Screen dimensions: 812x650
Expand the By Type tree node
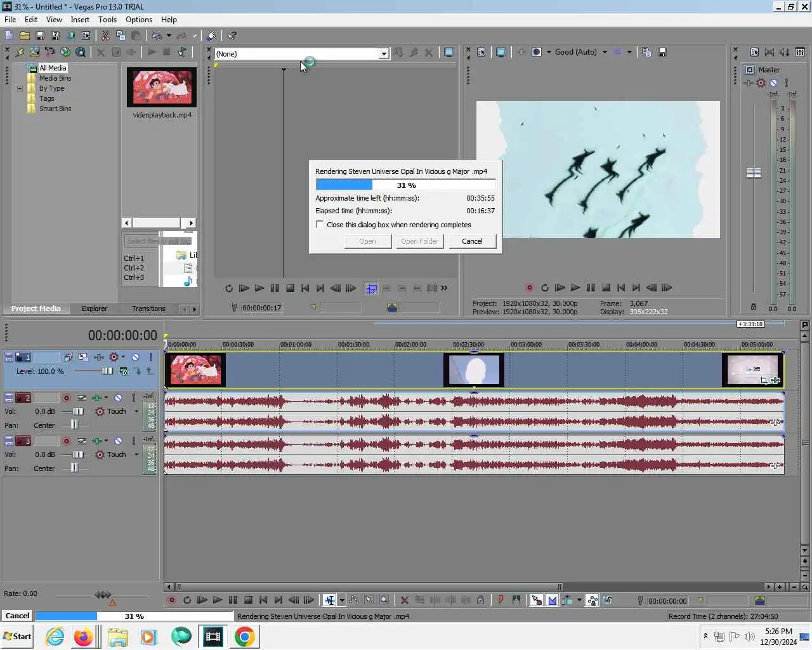(x=20, y=88)
